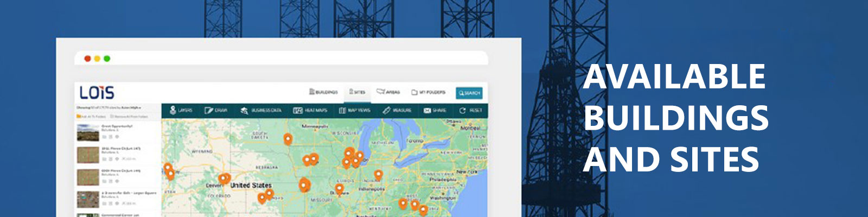Click the Remove All From Folder link
868x217 pixels.
click(x=129, y=116)
